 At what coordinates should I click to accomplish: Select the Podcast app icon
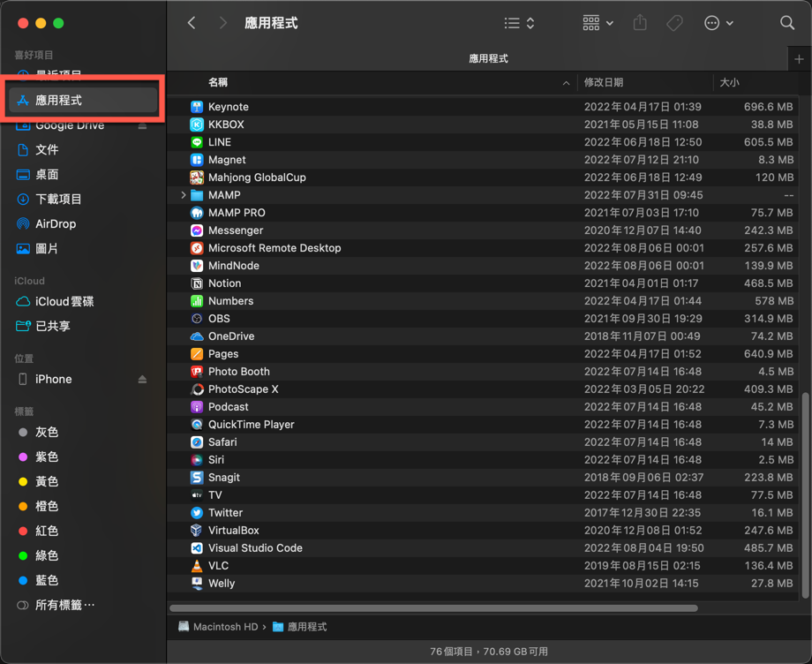pyautogui.click(x=196, y=406)
